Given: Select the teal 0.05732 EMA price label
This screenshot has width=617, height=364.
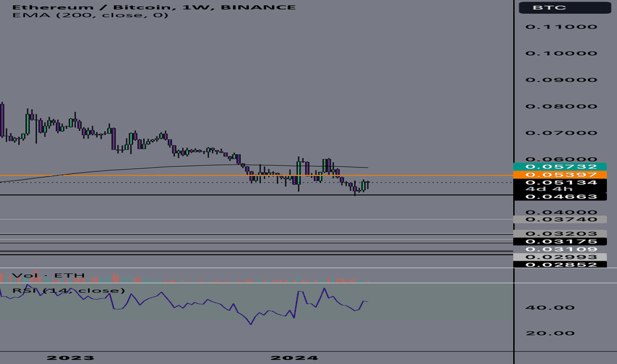Looking at the screenshot, I should (x=560, y=167).
